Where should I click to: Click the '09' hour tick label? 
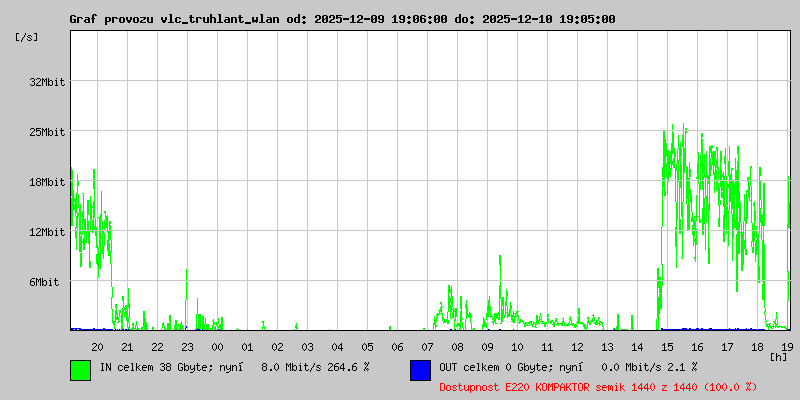tap(487, 347)
